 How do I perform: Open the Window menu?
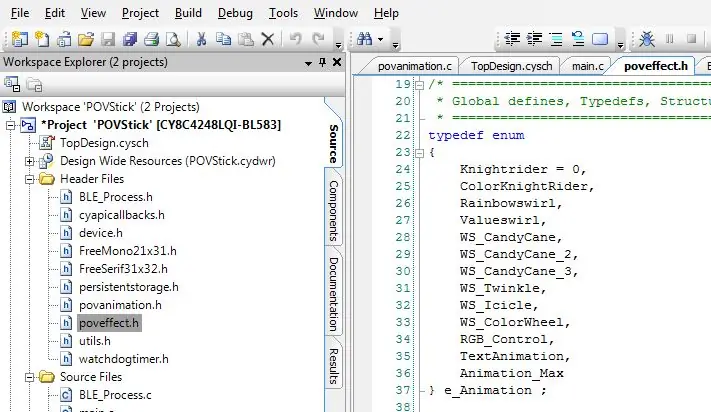pyautogui.click(x=336, y=13)
